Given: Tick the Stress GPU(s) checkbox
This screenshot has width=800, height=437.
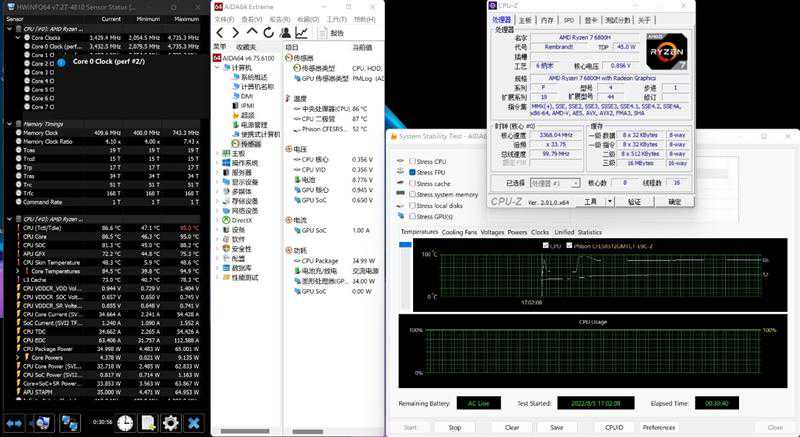Looking at the screenshot, I should (412, 217).
